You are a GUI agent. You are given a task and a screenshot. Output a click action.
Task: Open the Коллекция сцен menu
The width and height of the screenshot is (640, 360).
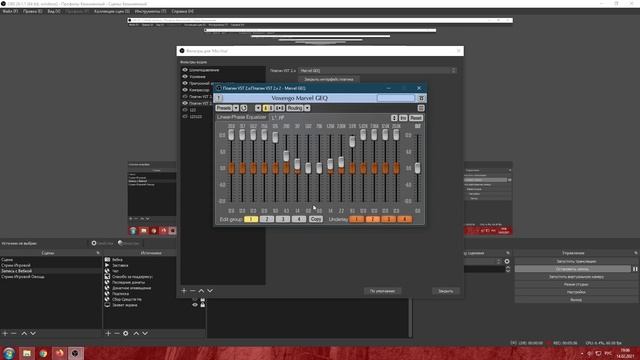[112, 11]
